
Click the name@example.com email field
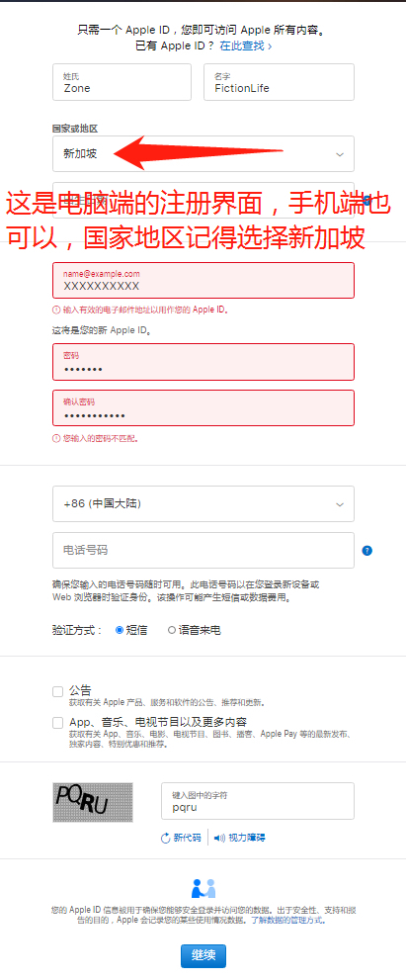click(x=203, y=280)
